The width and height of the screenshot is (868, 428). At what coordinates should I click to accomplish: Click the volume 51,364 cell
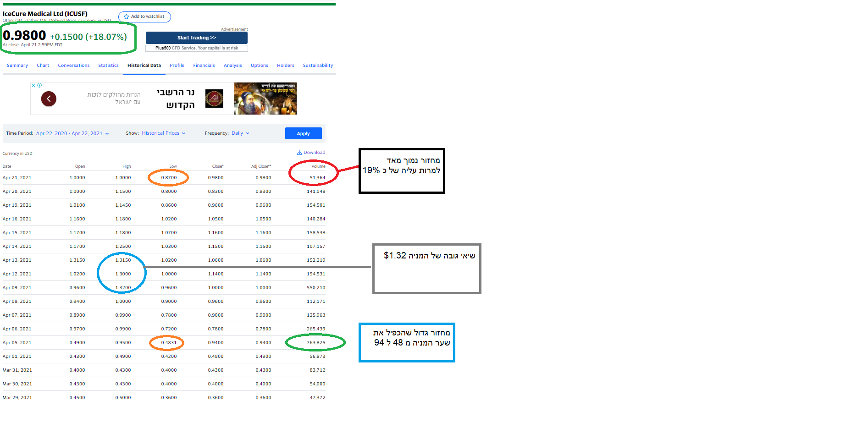click(317, 178)
